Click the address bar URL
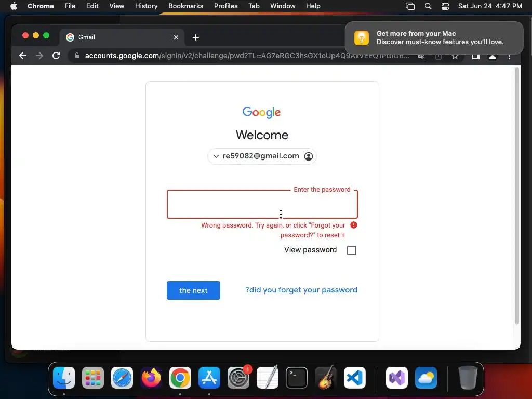 247,56
